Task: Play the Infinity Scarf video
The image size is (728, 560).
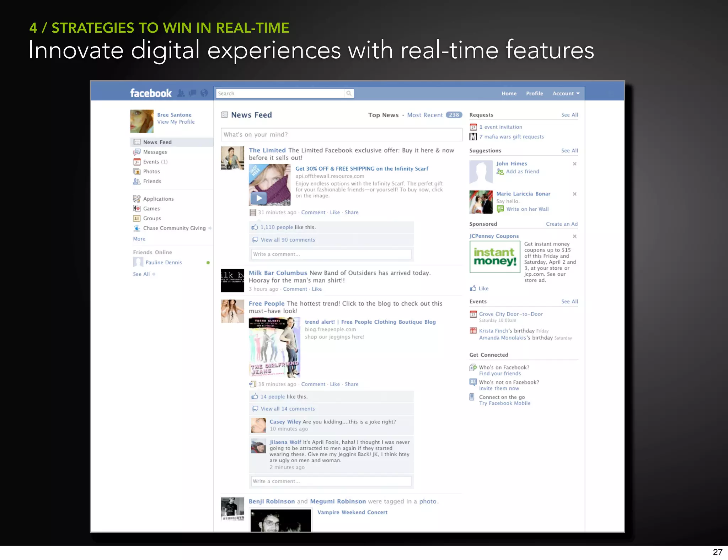Action: point(259,198)
